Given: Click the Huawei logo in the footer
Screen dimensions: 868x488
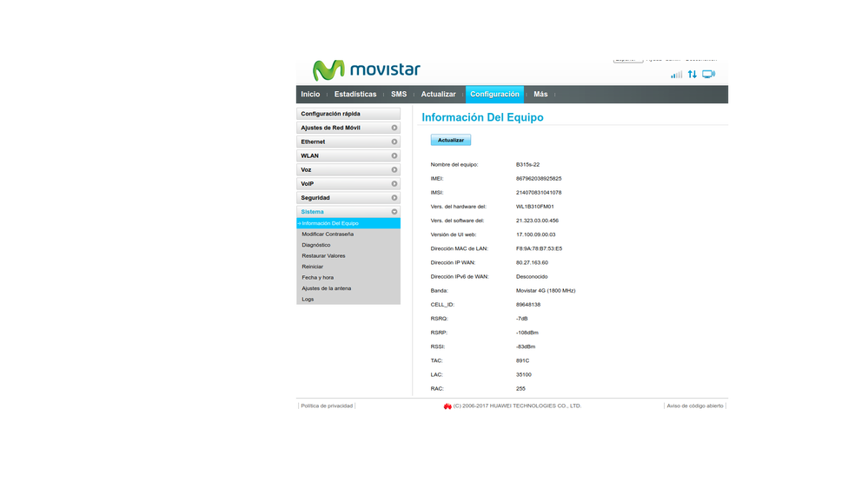Looking at the screenshot, I should 447,406.
